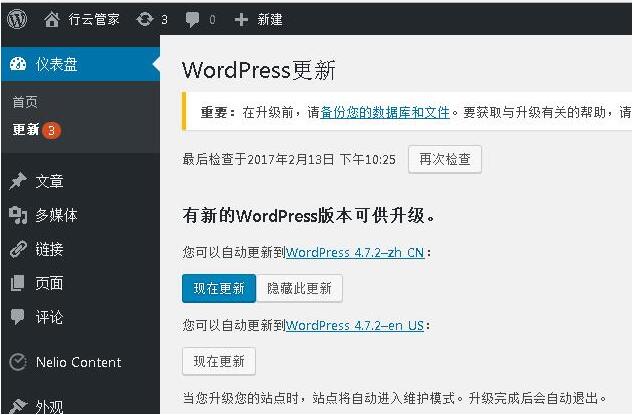Open the WordPress 4.7.2–en_US link
Screen dimensions: 635x415
355,326
